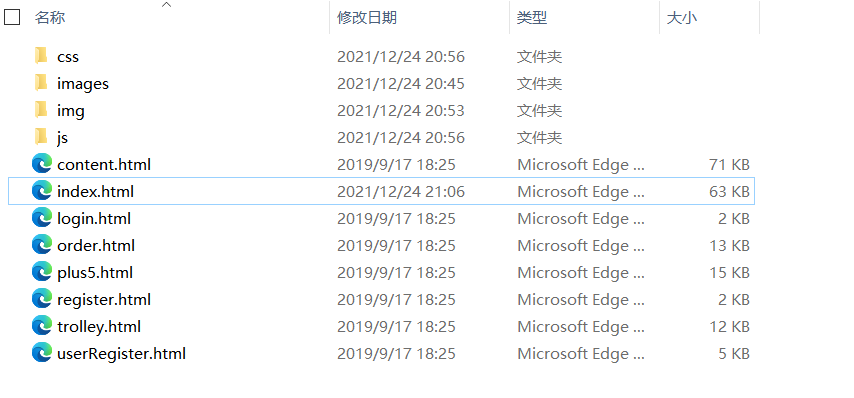Select the images folder icon
The height and width of the screenshot is (398, 854).
click(x=41, y=83)
